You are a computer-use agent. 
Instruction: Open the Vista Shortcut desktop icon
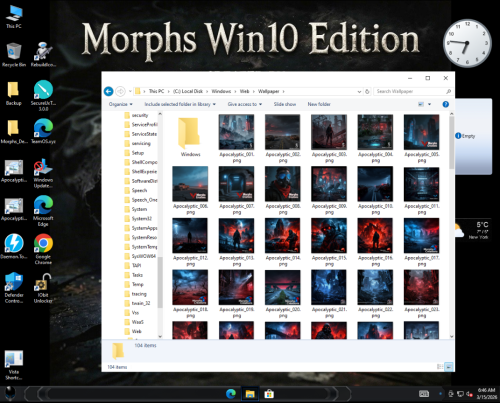[14, 365]
